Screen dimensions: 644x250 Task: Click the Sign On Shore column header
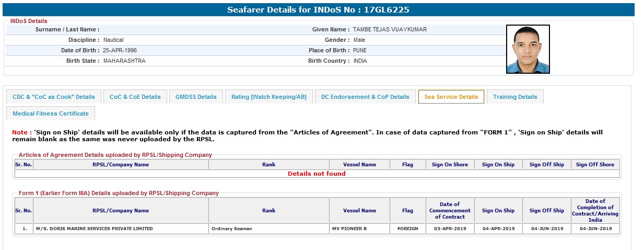[450, 165]
